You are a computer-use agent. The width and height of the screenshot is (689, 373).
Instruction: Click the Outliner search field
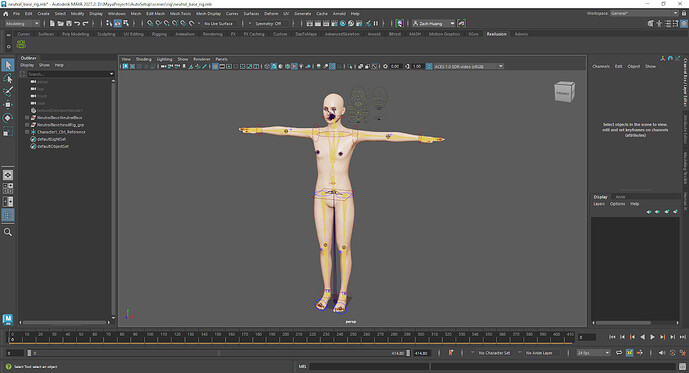pyautogui.click(x=70, y=74)
